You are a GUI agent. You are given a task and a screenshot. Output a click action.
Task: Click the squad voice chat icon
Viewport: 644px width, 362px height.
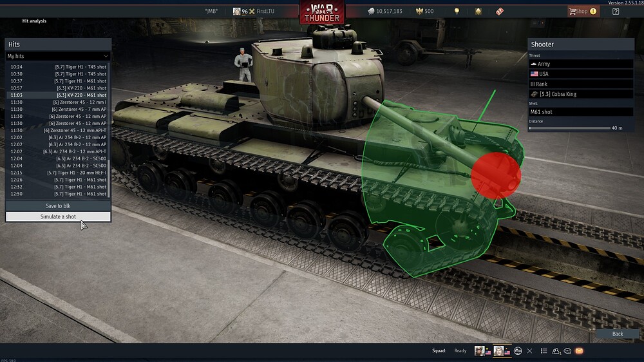click(x=517, y=351)
